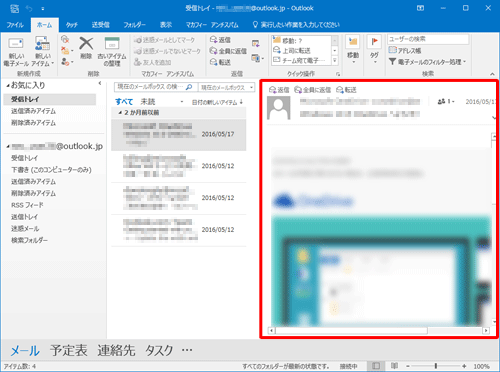500x372 pixels.
Task: Open the 現在のメールボックス scope dropdown
Action: 227,87
